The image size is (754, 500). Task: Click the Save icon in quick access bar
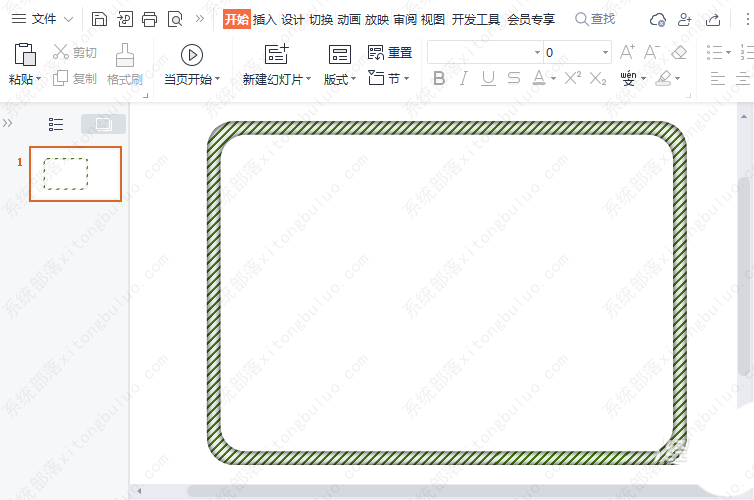pos(99,19)
